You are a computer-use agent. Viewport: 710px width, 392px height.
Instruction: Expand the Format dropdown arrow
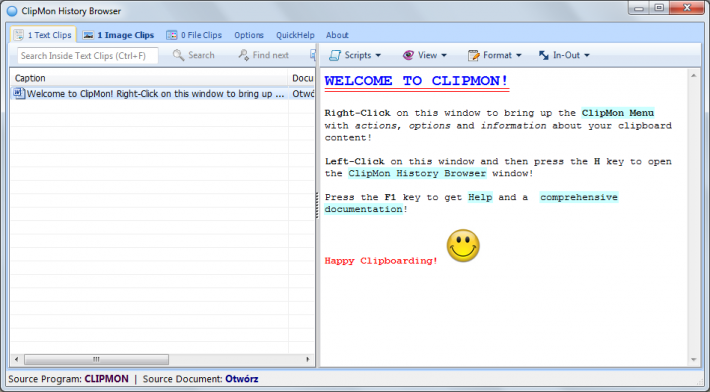pos(519,56)
